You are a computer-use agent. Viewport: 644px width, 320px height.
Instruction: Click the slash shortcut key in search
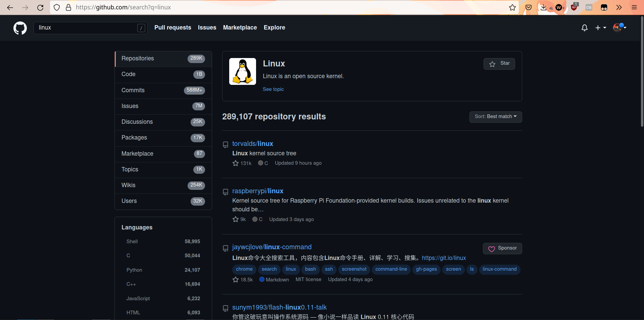click(141, 28)
